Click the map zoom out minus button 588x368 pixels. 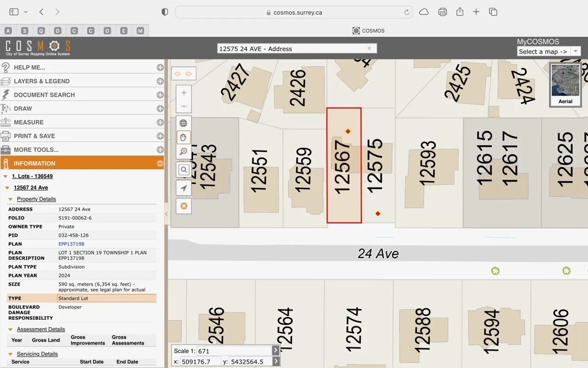coord(184,106)
